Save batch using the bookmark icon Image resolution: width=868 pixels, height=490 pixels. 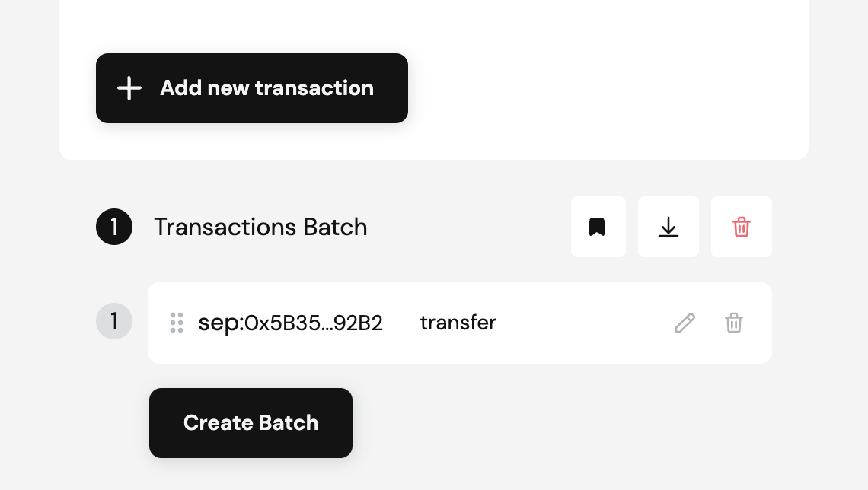pos(598,227)
